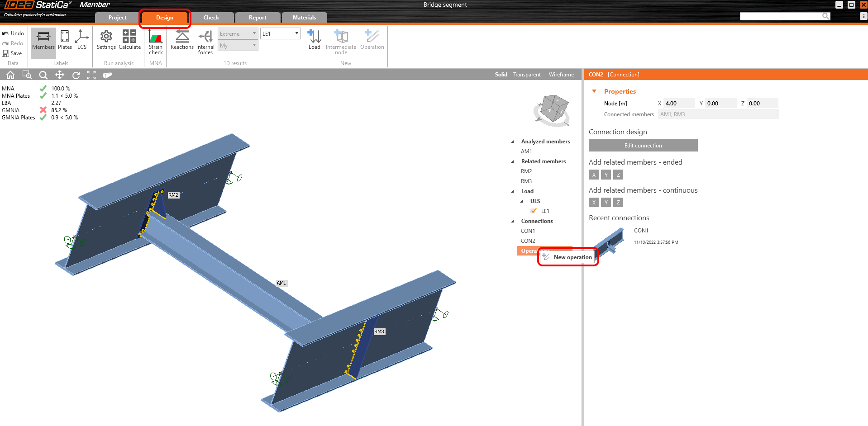The width and height of the screenshot is (868, 426).
Task: Toggle the Plates labels icon
Action: (x=65, y=40)
